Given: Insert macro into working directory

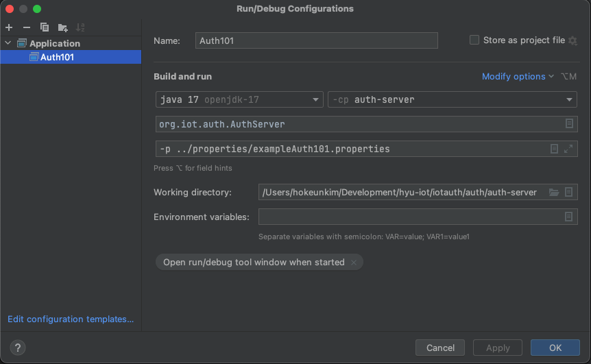Looking at the screenshot, I should point(569,192).
